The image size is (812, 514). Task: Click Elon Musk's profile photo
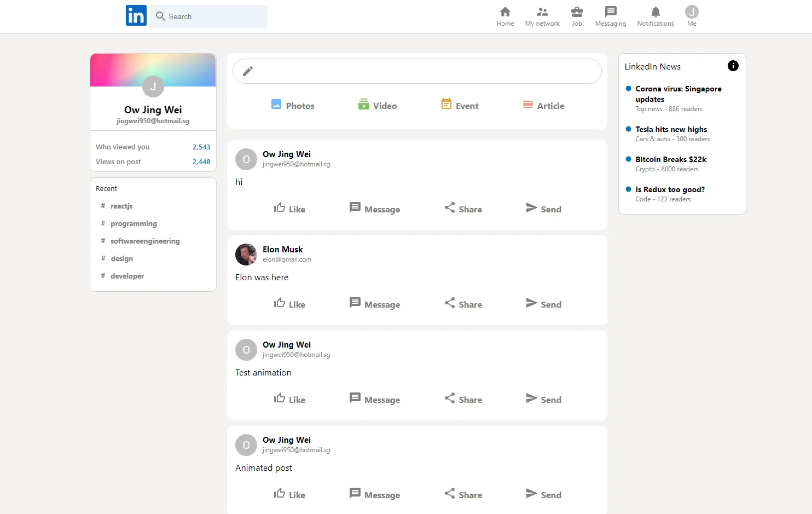(246, 255)
